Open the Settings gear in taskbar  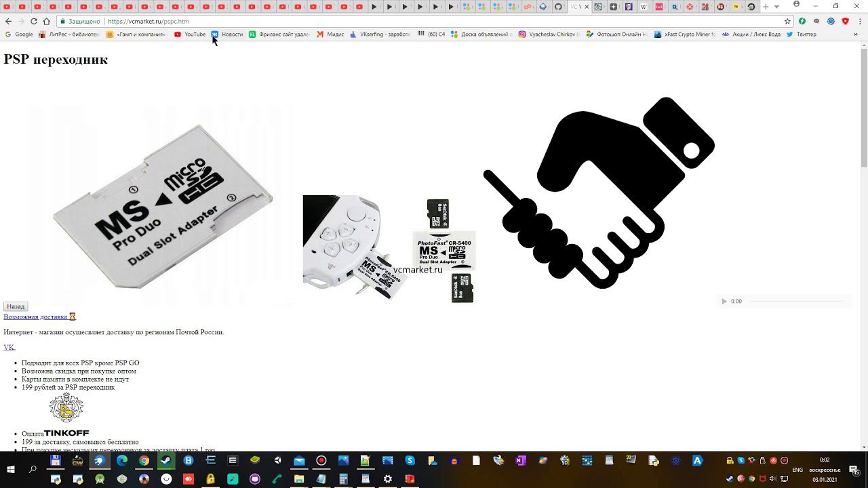coord(387,479)
